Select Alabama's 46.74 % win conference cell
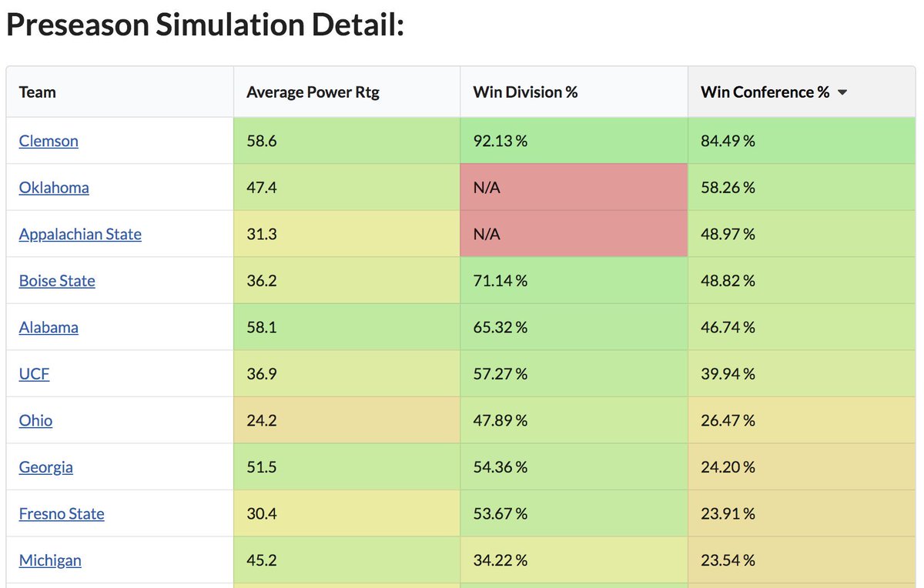 pyautogui.click(x=802, y=327)
